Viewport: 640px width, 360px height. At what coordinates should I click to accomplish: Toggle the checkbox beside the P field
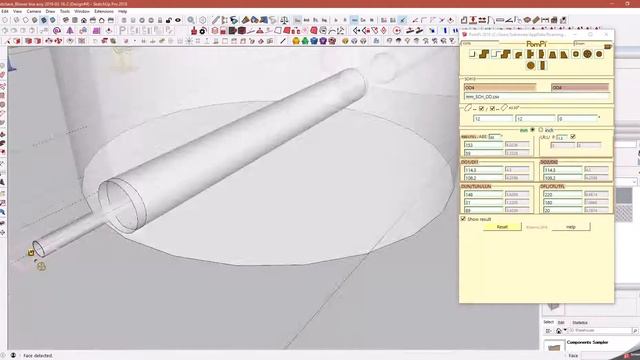[573, 136]
